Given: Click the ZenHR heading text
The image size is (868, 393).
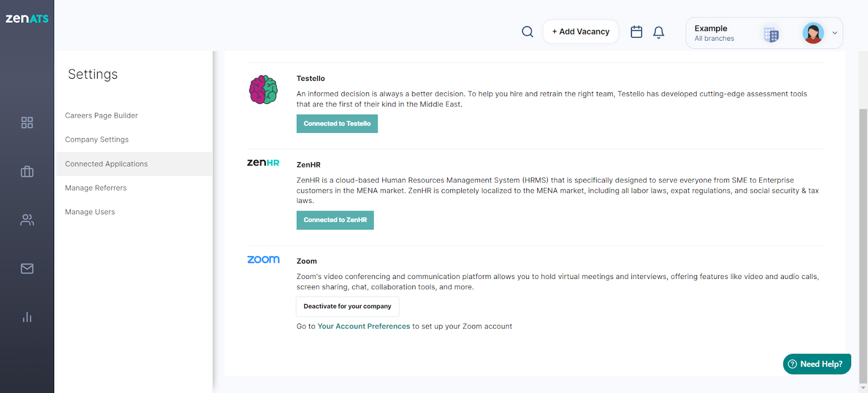Looking at the screenshot, I should coord(308,165).
